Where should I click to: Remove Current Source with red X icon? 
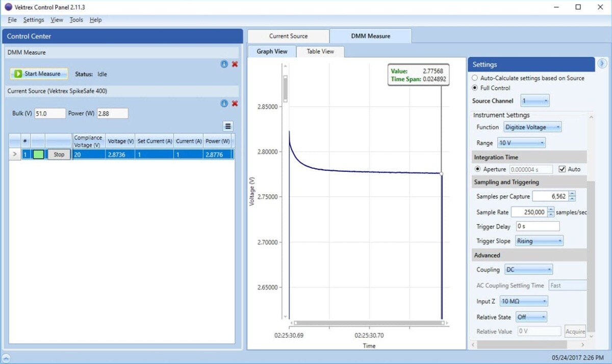235,103
